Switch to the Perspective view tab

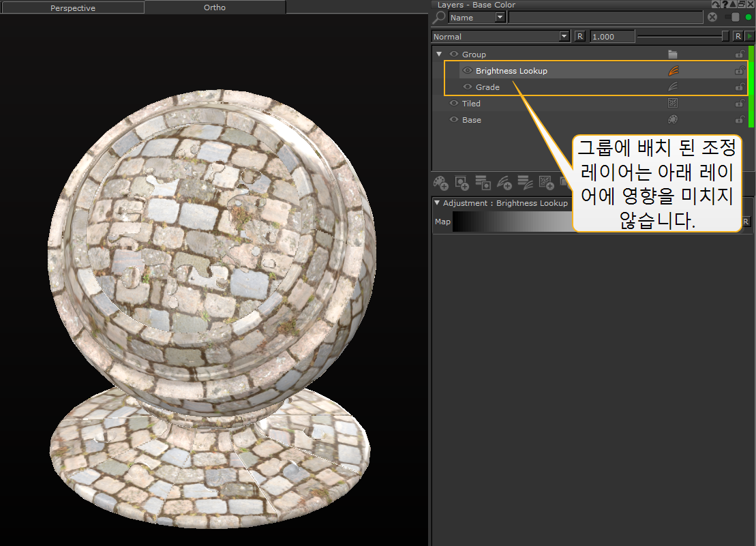[72, 8]
